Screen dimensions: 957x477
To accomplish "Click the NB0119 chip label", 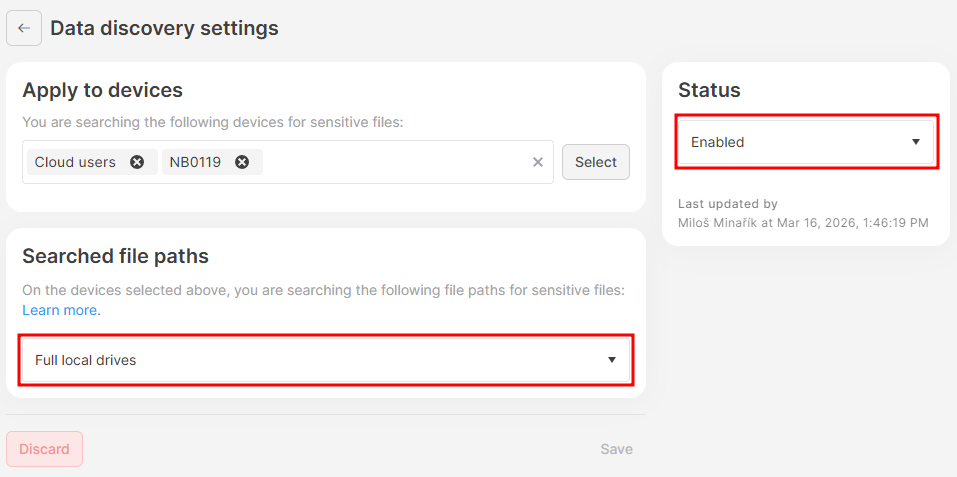I will 195,162.
